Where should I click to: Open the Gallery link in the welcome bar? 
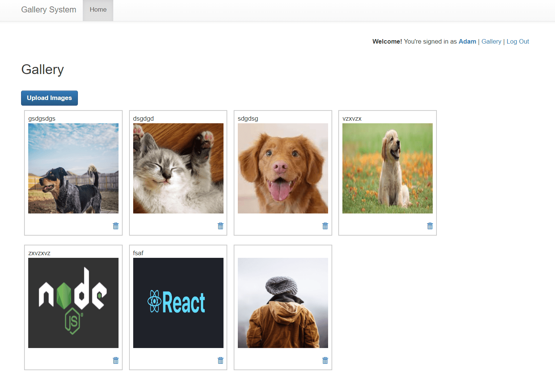click(x=491, y=41)
